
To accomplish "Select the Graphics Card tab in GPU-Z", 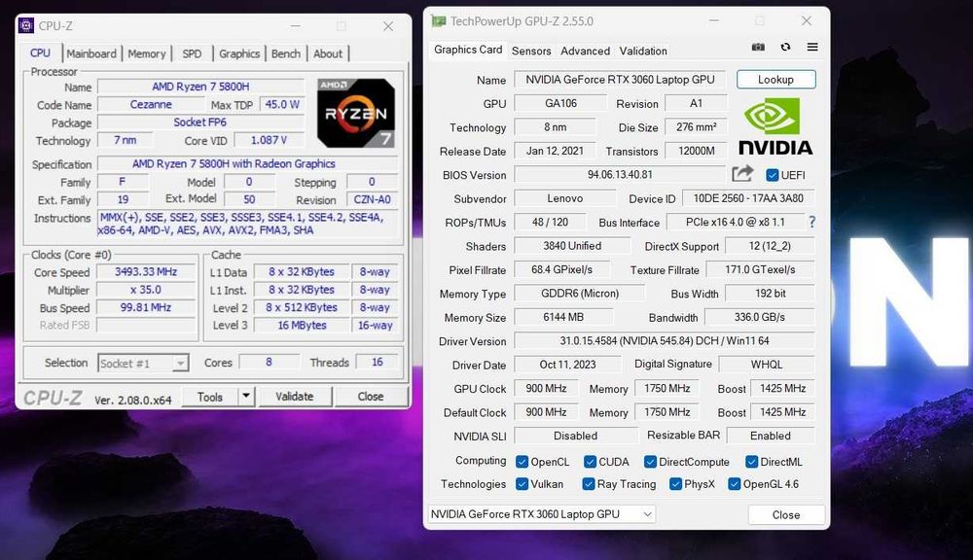I will pyautogui.click(x=468, y=50).
